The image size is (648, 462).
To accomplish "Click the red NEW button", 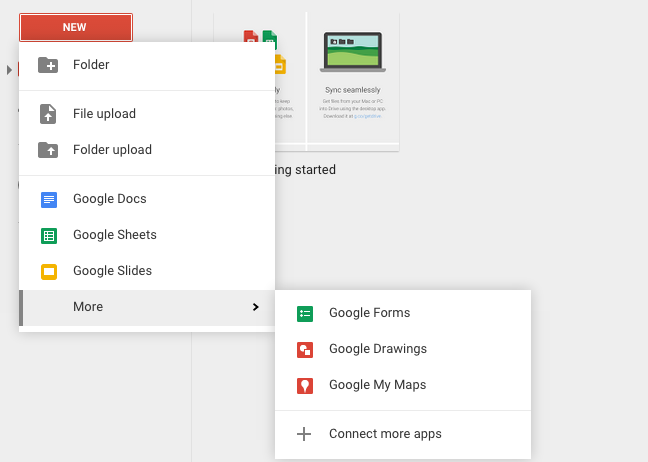I will tap(76, 27).
